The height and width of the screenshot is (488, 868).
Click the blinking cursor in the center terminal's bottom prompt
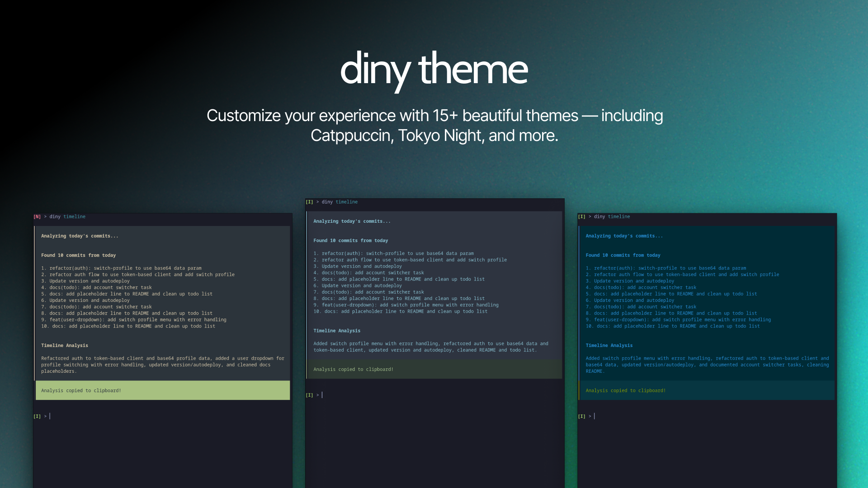tap(322, 394)
